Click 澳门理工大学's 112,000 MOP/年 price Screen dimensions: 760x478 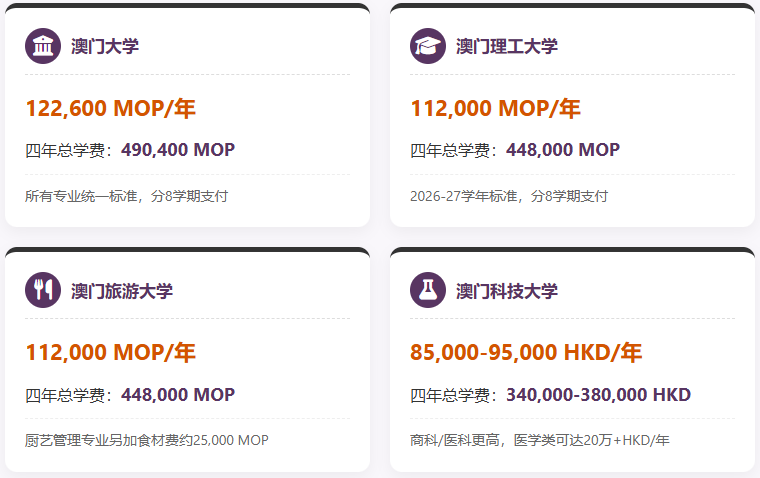pos(495,108)
